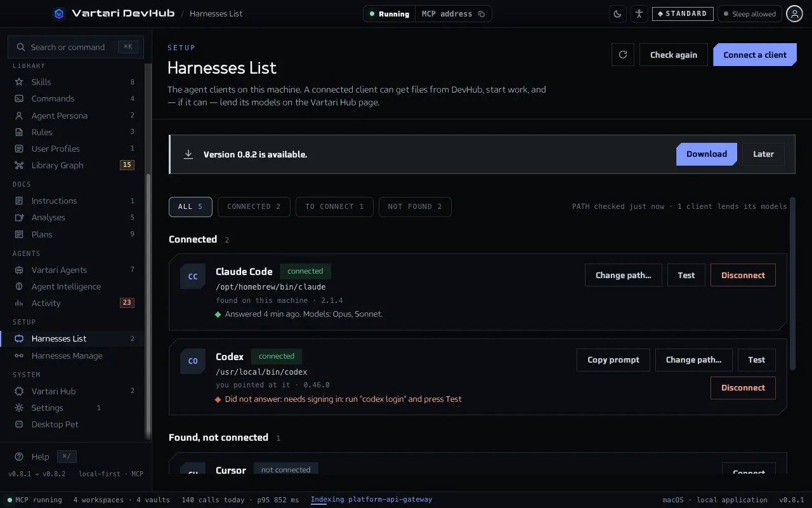Click the MCP address label

(447, 14)
